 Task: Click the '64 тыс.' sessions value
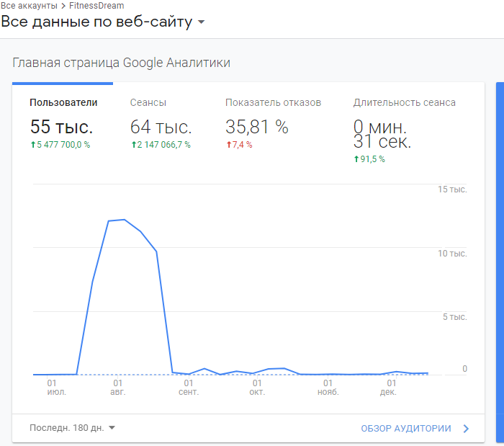tap(161, 127)
